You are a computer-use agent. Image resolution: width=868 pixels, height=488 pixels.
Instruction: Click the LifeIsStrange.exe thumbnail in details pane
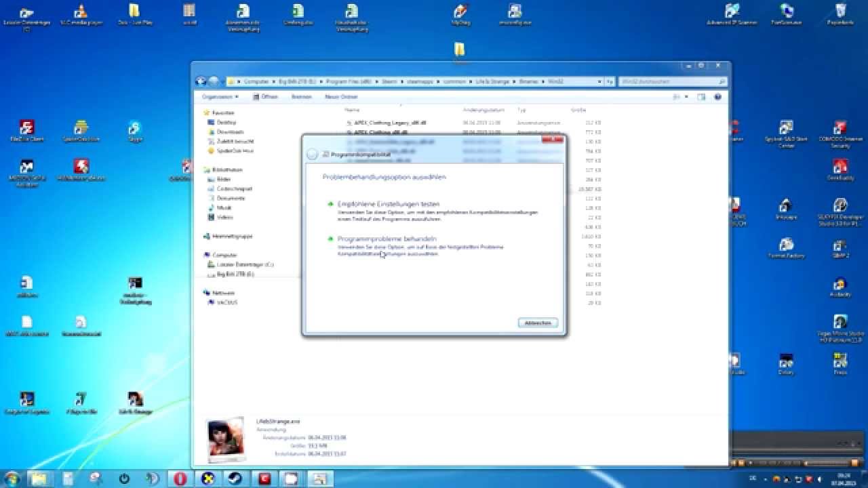225,439
